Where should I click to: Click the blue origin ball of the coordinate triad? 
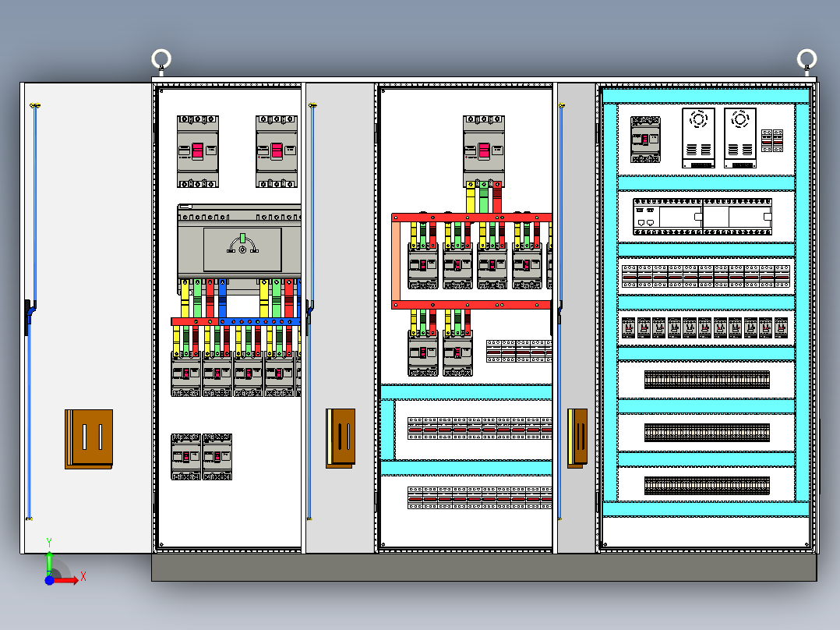49,580
